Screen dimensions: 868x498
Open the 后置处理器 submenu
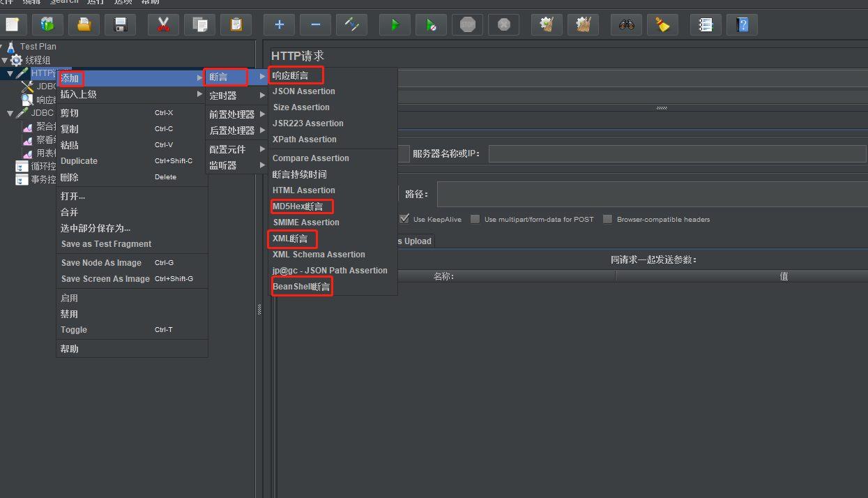pyautogui.click(x=237, y=130)
